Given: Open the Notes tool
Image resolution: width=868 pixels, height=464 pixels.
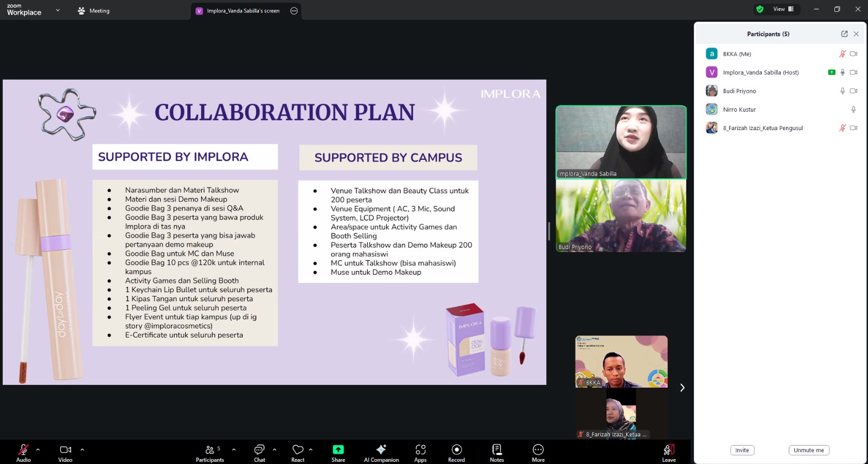Looking at the screenshot, I should tap(496, 453).
